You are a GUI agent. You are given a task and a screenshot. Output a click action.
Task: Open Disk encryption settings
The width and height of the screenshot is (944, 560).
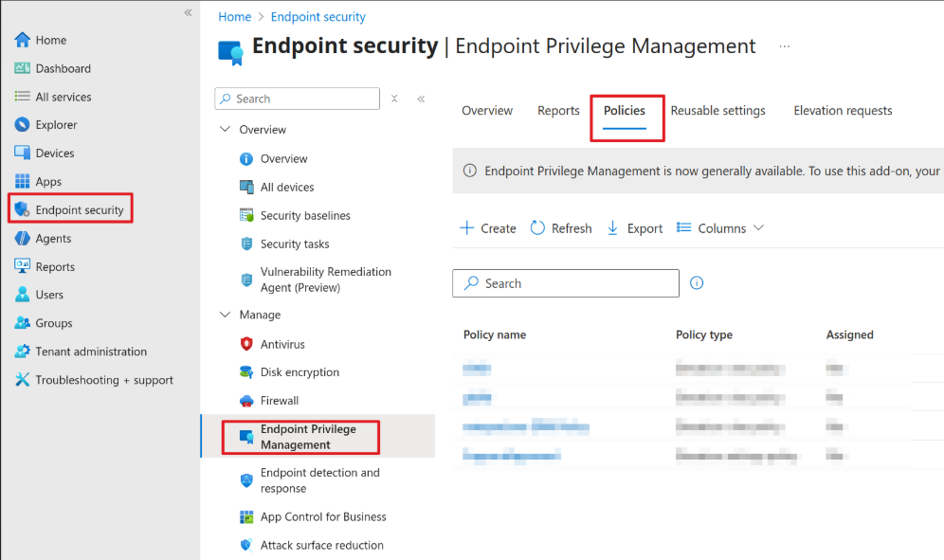pyautogui.click(x=297, y=371)
